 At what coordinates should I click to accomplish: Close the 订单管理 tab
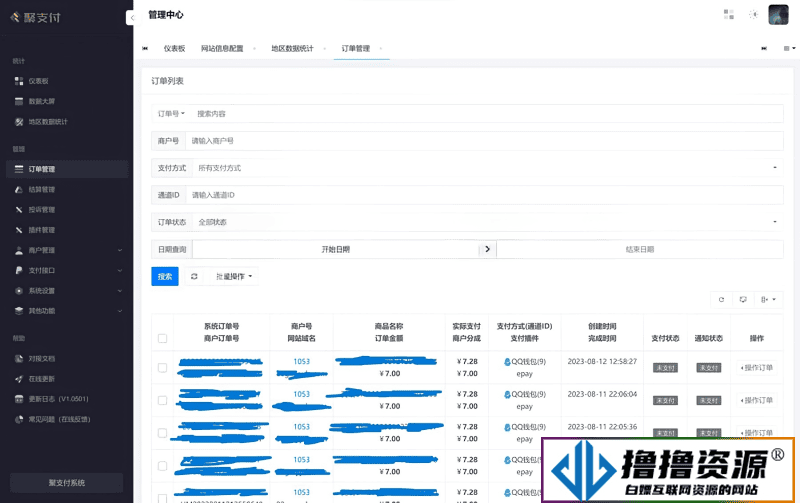click(x=381, y=48)
